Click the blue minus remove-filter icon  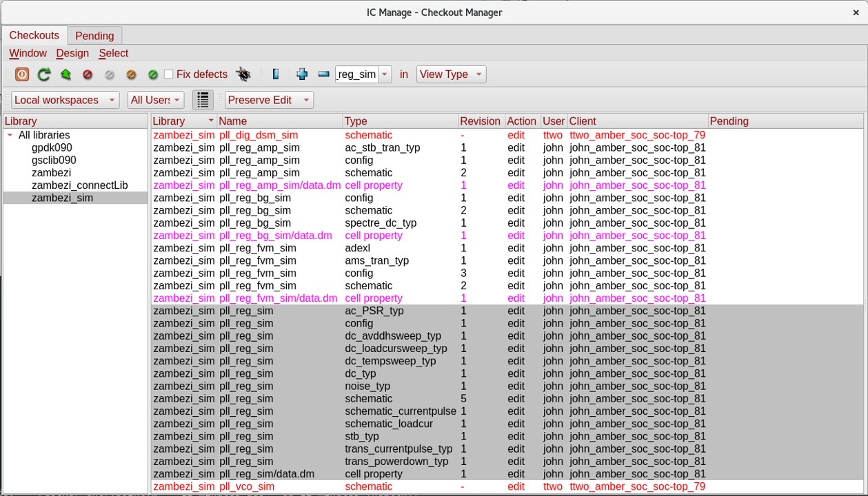click(x=323, y=74)
